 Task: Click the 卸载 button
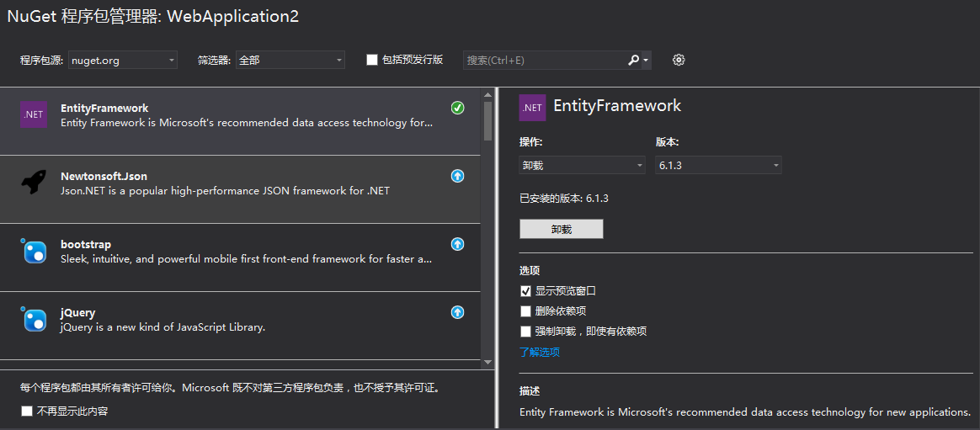pyautogui.click(x=562, y=230)
